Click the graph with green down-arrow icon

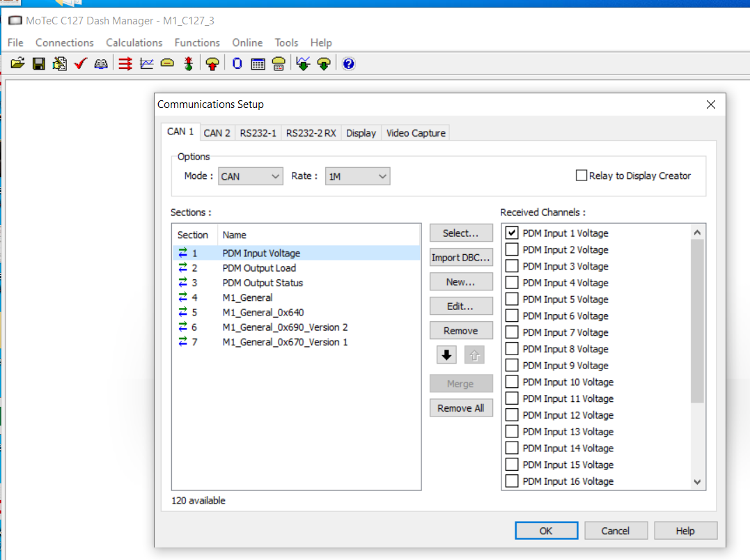click(x=303, y=63)
